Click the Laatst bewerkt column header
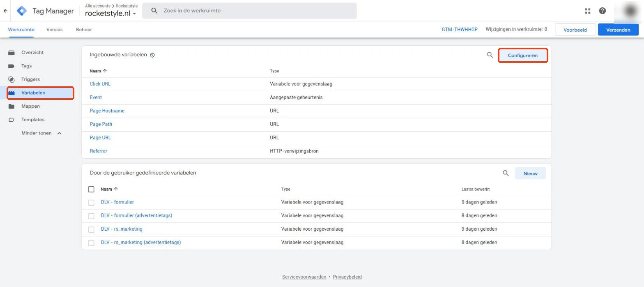 475,189
